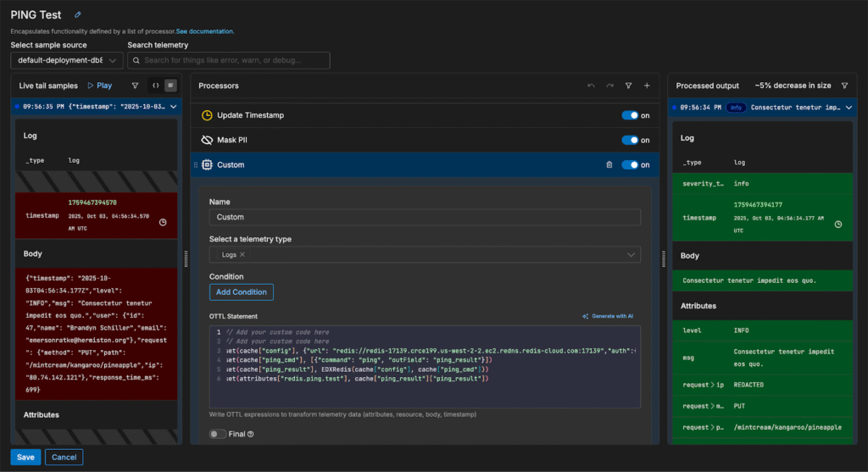
Task: Enable the Final toggle switch
Action: (x=218, y=434)
